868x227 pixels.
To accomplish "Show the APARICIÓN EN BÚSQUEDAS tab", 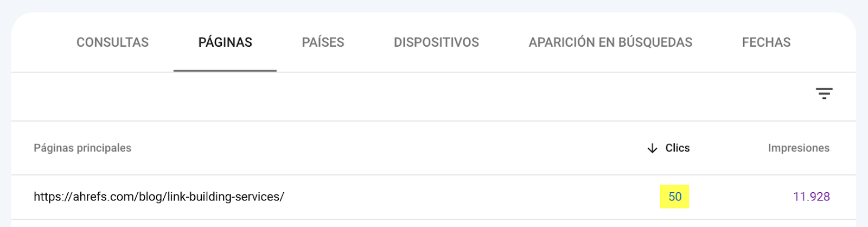I will pyautogui.click(x=610, y=42).
